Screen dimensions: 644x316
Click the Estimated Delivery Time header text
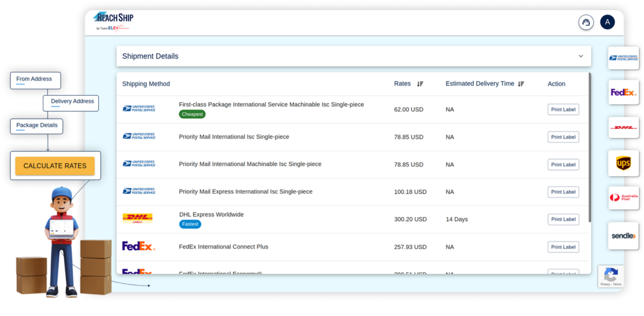click(x=480, y=84)
